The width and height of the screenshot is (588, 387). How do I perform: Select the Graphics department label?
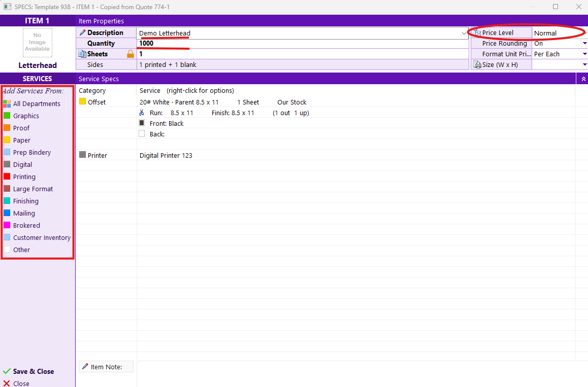26,116
